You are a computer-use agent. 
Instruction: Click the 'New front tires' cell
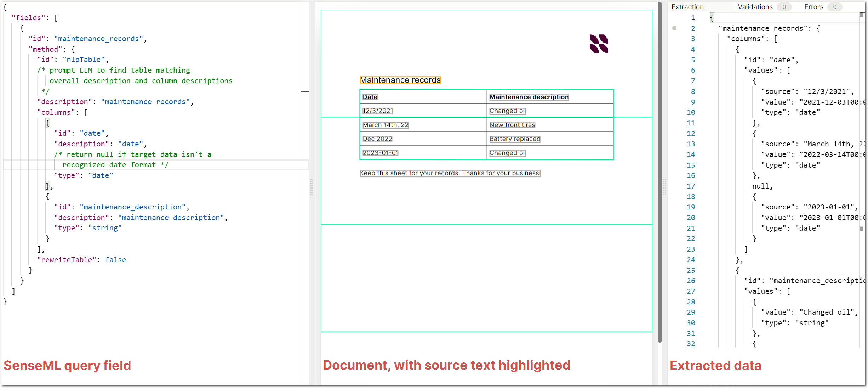[x=512, y=125]
